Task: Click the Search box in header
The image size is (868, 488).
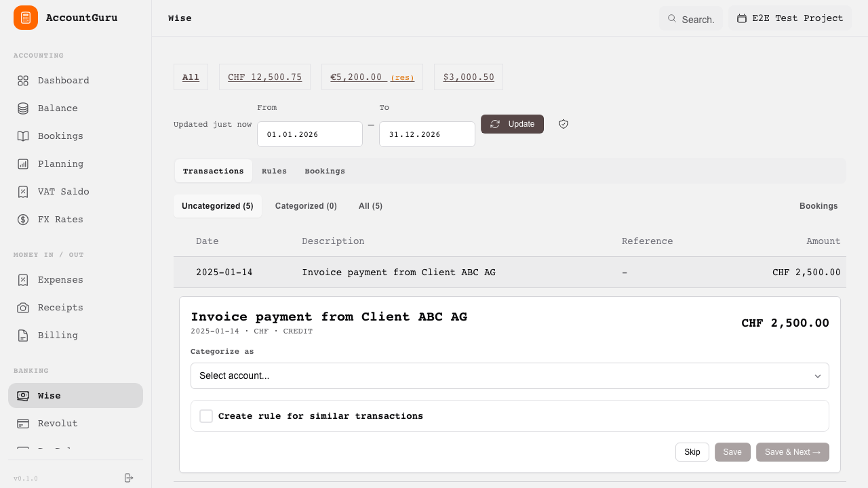Action: [x=691, y=19]
